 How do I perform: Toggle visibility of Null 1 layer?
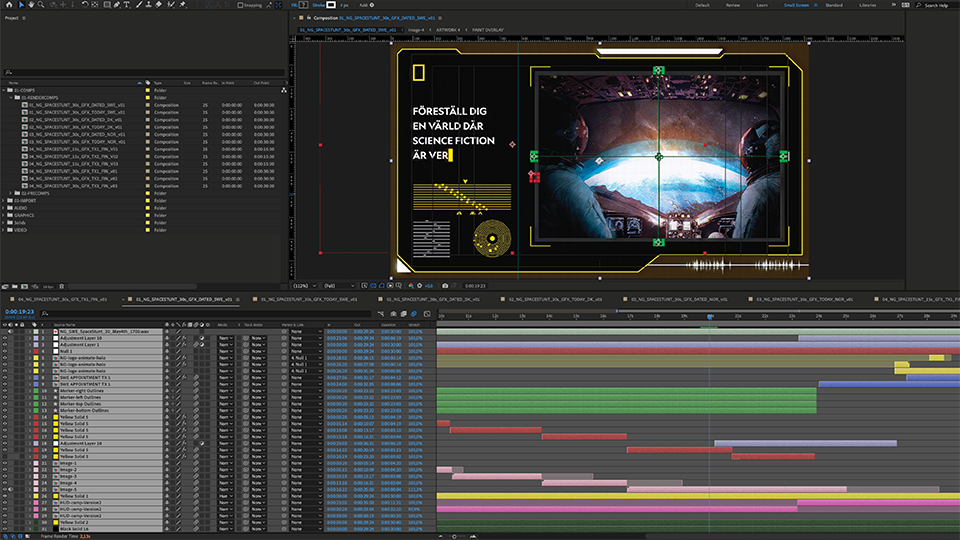coord(5,351)
